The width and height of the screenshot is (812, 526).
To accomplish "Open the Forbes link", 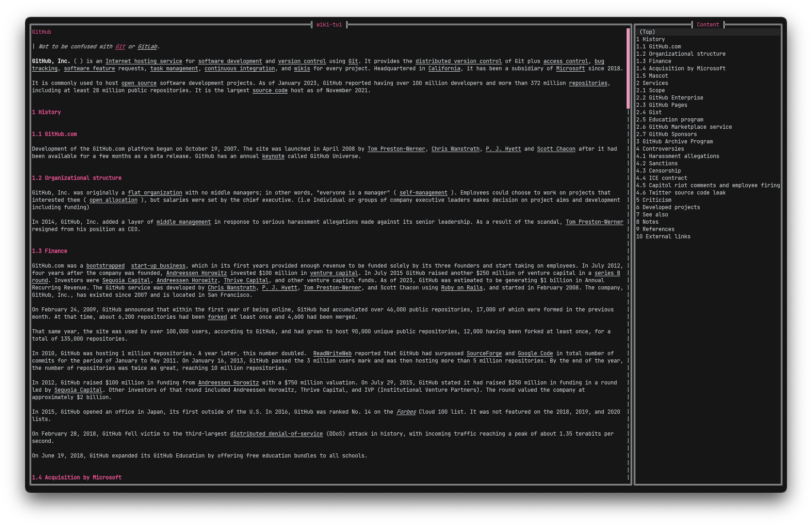I will click(x=406, y=412).
